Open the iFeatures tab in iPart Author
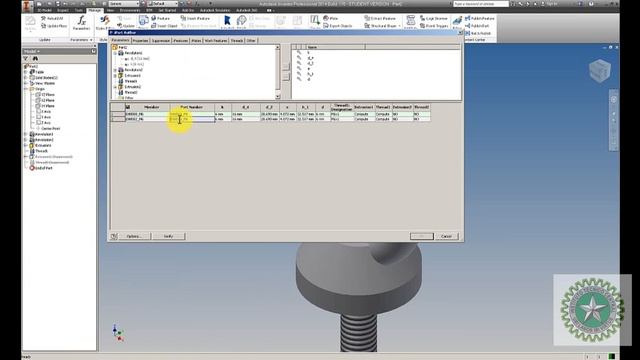Screen dimensions: 640x360 click(180, 41)
